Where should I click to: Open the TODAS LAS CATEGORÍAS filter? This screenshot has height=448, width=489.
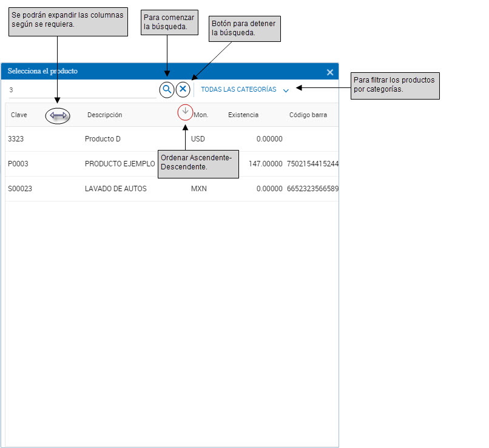pos(238,90)
